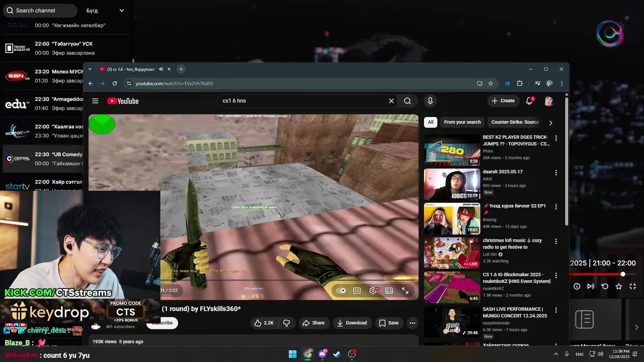Image resolution: width=644 pixels, height=362 pixels.
Task: Open the video settings gear
Action: [x=373, y=291]
